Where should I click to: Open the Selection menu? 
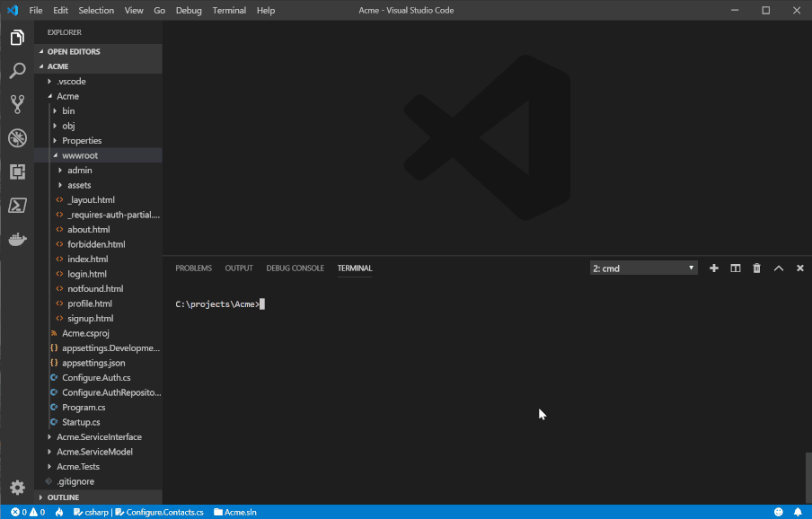(96, 11)
